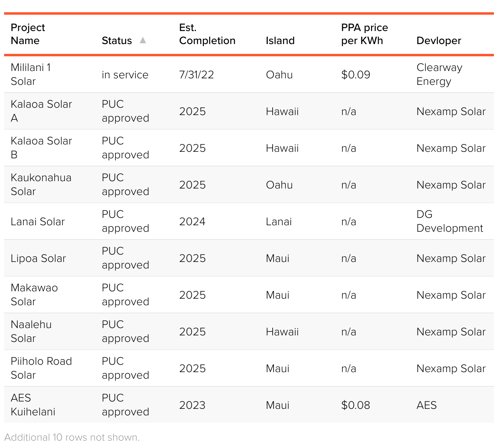
Task: Sort table by Project Name header
Action: point(28,34)
